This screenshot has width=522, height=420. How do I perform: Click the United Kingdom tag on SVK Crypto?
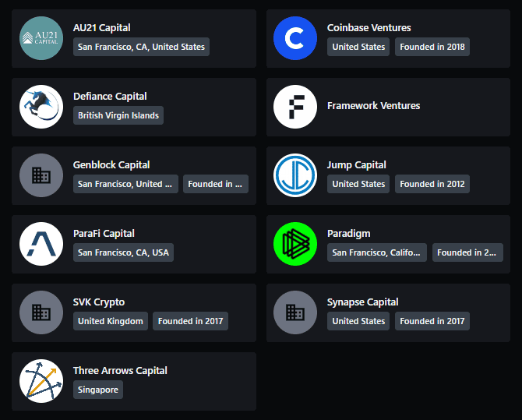tap(111, 321)
